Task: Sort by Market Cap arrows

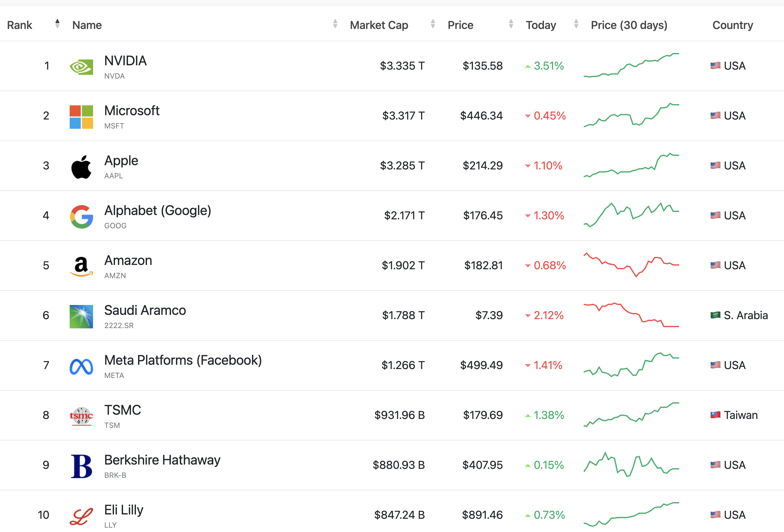Action: coord(433,24)
